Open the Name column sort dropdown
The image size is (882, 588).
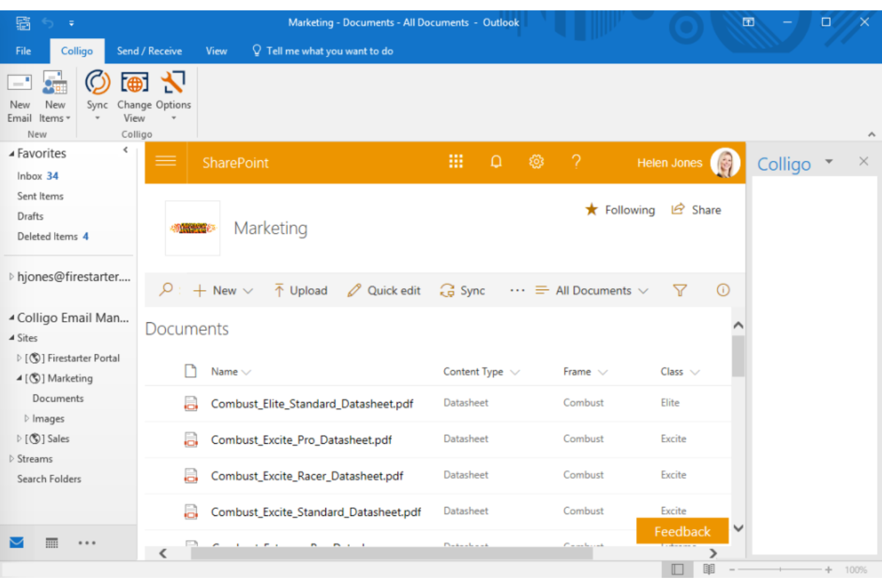pos(247,372)
